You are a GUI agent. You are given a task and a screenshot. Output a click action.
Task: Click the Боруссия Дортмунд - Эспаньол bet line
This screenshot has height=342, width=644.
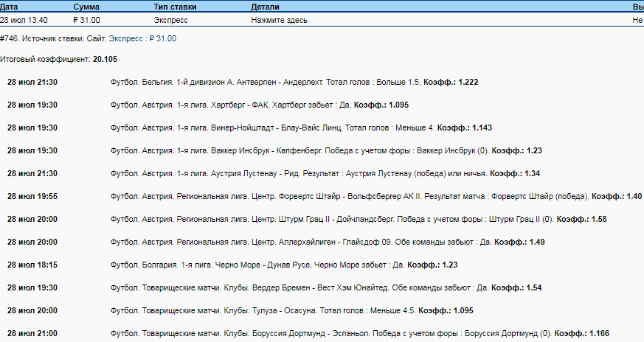point(359,334)
